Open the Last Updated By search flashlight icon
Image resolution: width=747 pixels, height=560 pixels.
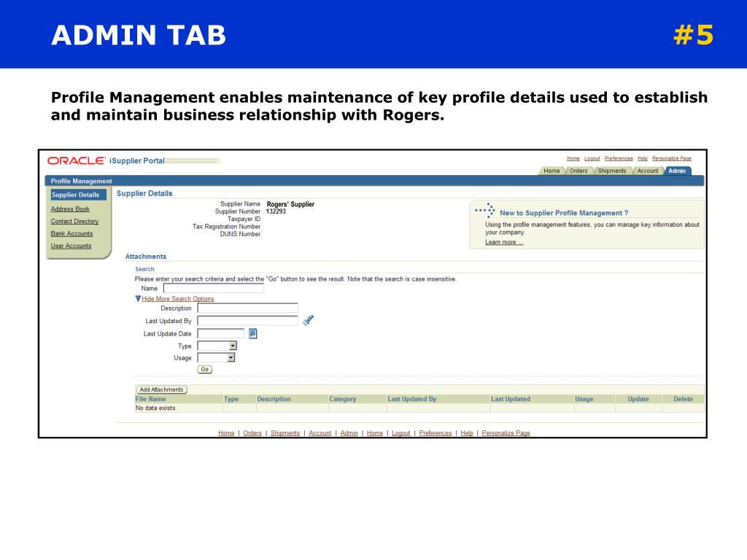pos(309,320)
